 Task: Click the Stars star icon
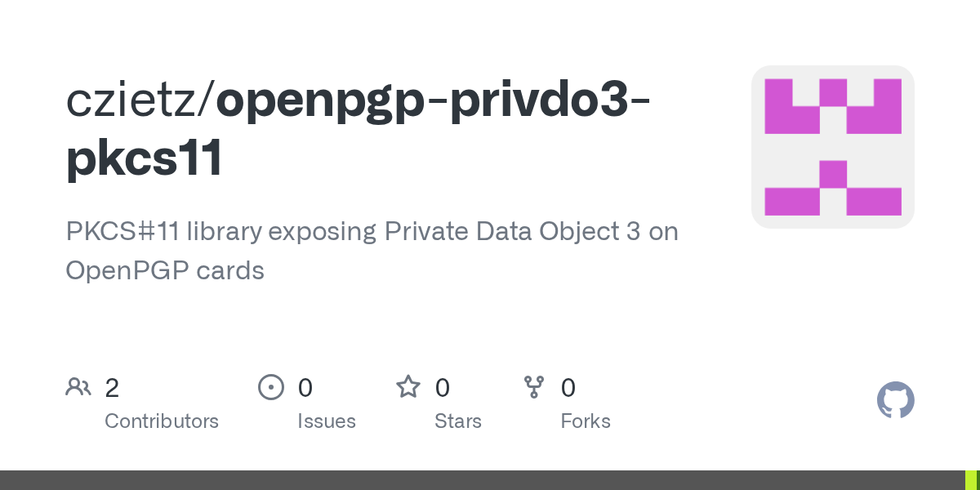(408, 387)
